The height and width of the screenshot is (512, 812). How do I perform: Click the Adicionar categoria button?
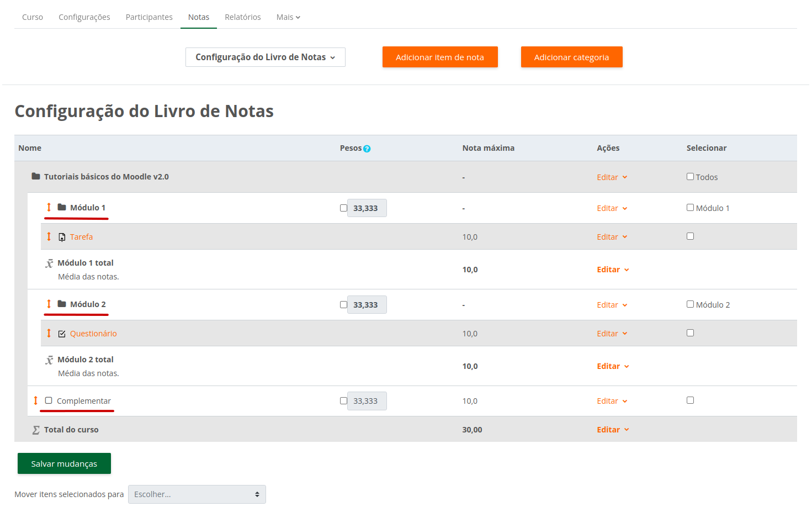(571, 57)
